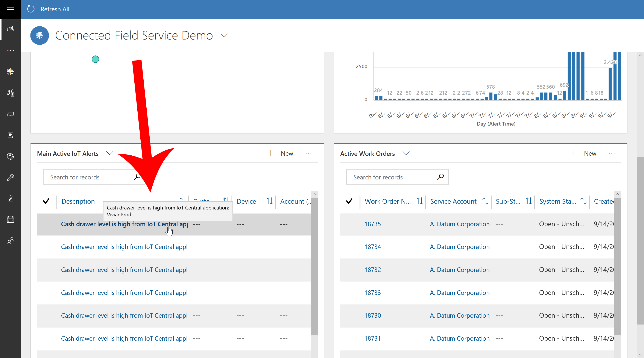
Task: Click the Account column header
Action: coord(295,201)
